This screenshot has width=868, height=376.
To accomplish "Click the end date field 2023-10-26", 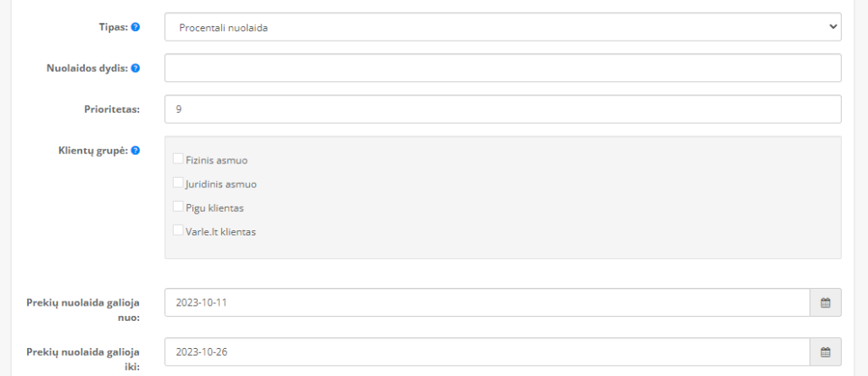I will [487, 351].
